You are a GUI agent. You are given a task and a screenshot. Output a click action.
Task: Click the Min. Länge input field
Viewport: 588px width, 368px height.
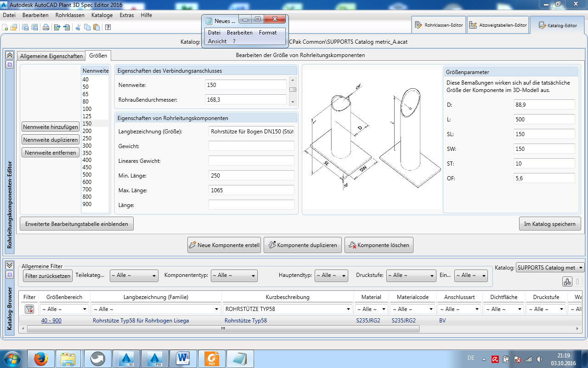[251, 175]
